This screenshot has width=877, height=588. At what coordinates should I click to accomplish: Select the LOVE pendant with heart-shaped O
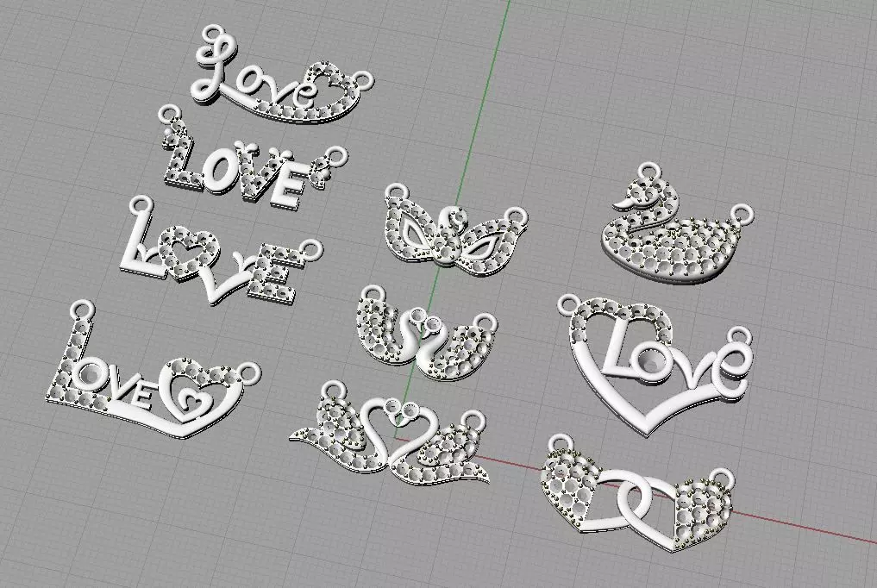point(222,251)
